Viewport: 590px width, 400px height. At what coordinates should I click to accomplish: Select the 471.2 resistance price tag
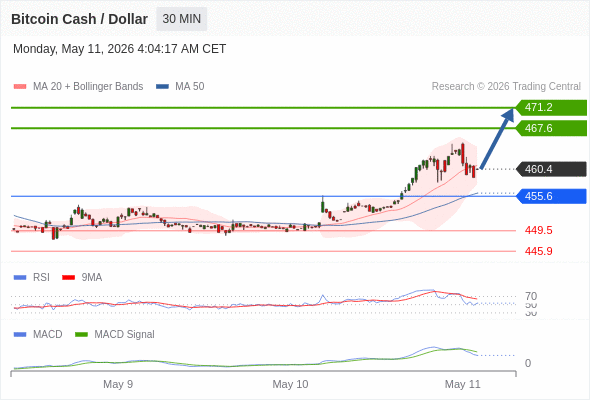click(x=551, y=108)
